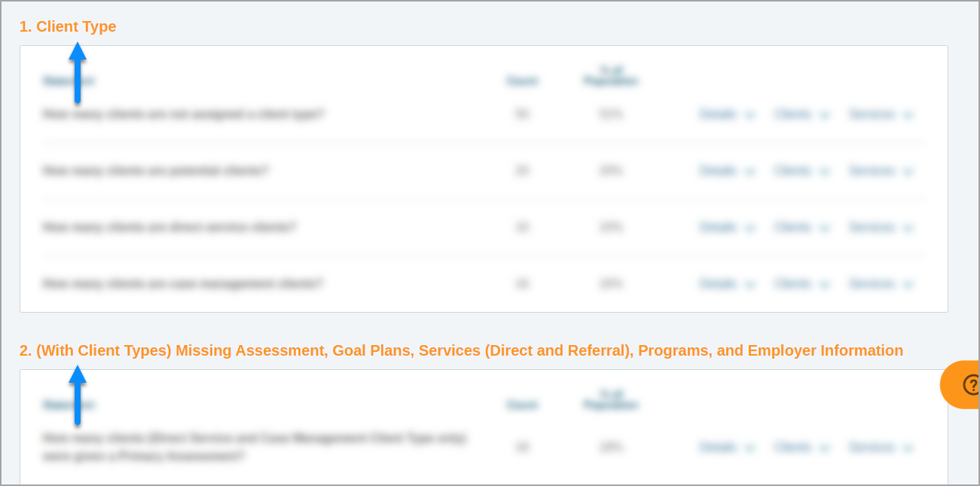Open Clients dropdown for unassigned client type row
This screenshot has height=486, width=980.
[x=801, y=115]
